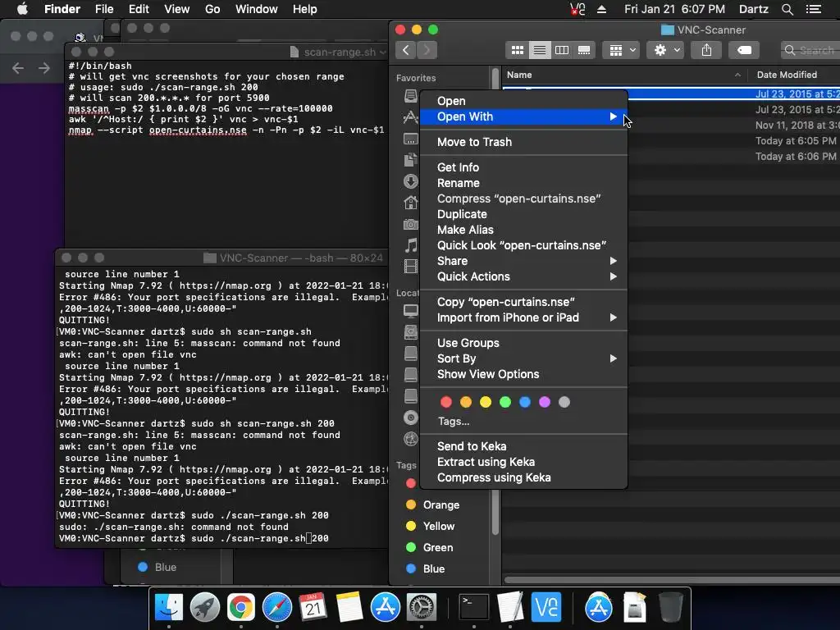Open scan-range.sh title dropdown chevron
This screenshot has height=630, width=840.
tap(382, 52)
